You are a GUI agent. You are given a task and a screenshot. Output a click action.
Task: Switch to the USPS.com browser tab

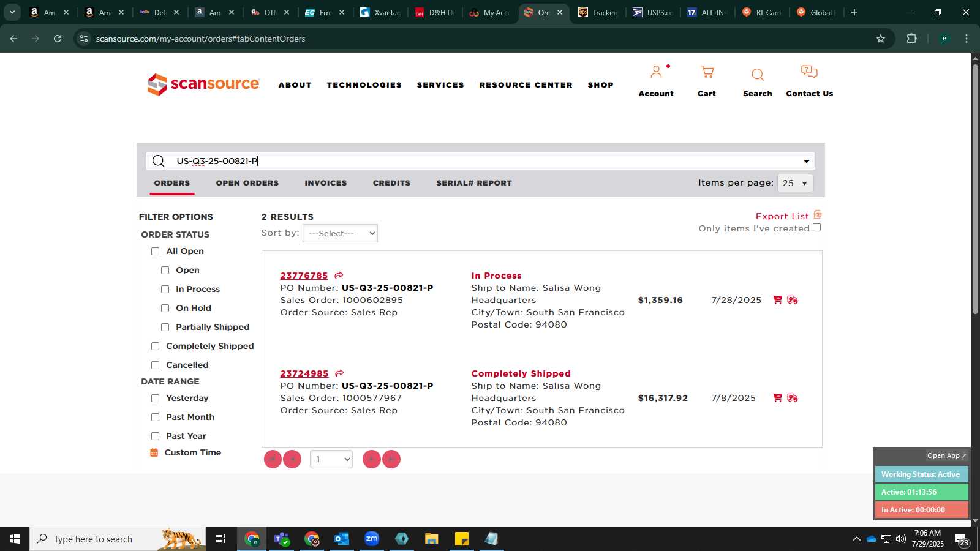click(652, 12)
